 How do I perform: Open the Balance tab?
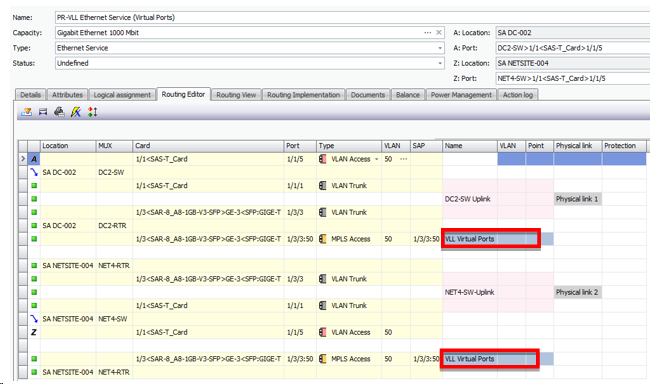click(407, 95)
